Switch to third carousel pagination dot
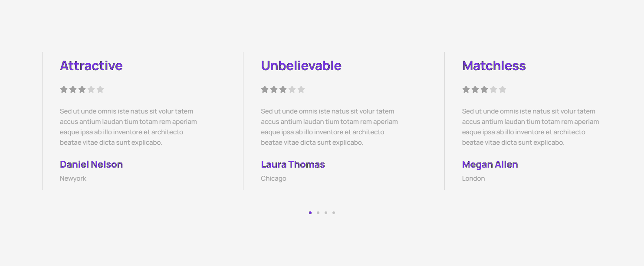 pyautogui.click(x=326, y=213)
